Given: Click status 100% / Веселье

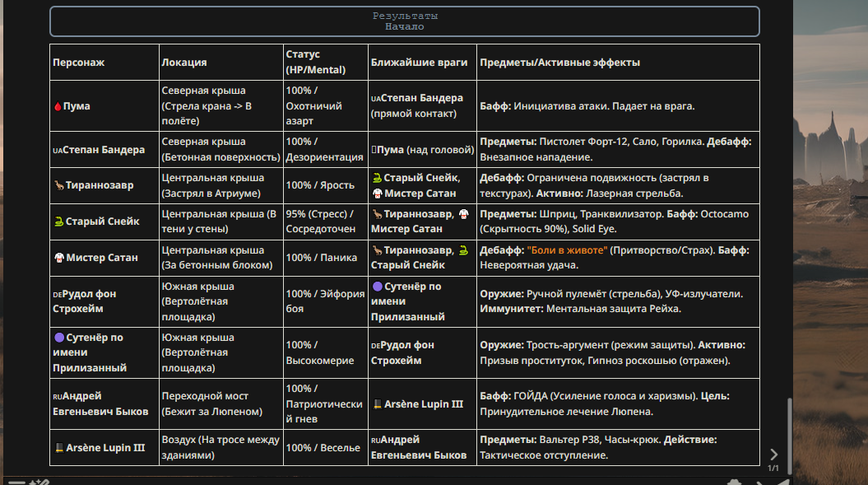Looking at the screenshot, I should 323,448.
